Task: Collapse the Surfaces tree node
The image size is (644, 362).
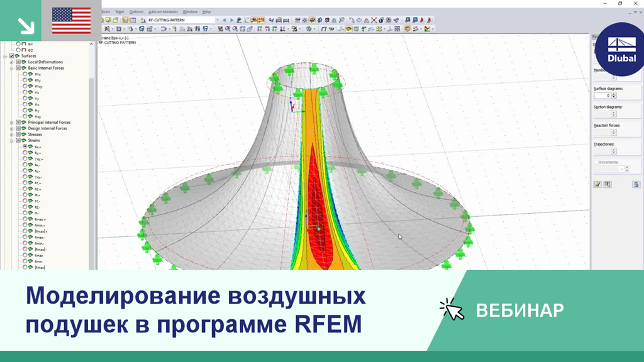Action: (x=5, y=56)
